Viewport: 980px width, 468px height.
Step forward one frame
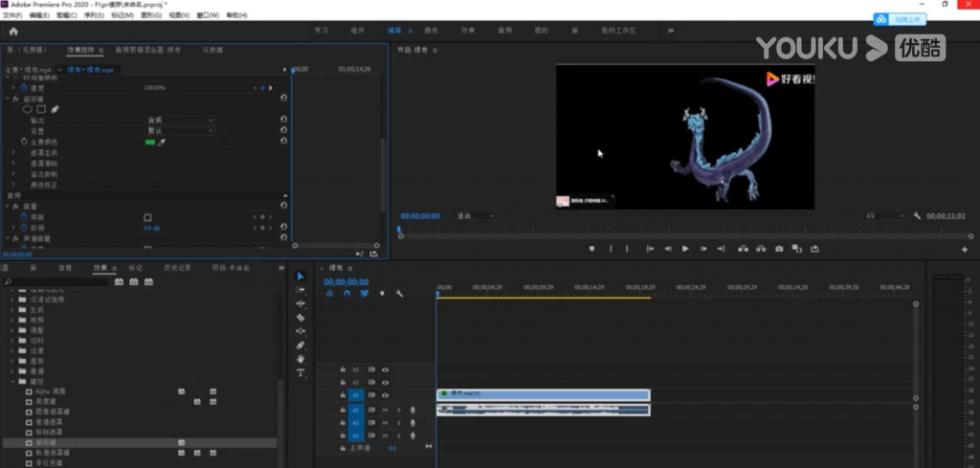coord(703,249)
